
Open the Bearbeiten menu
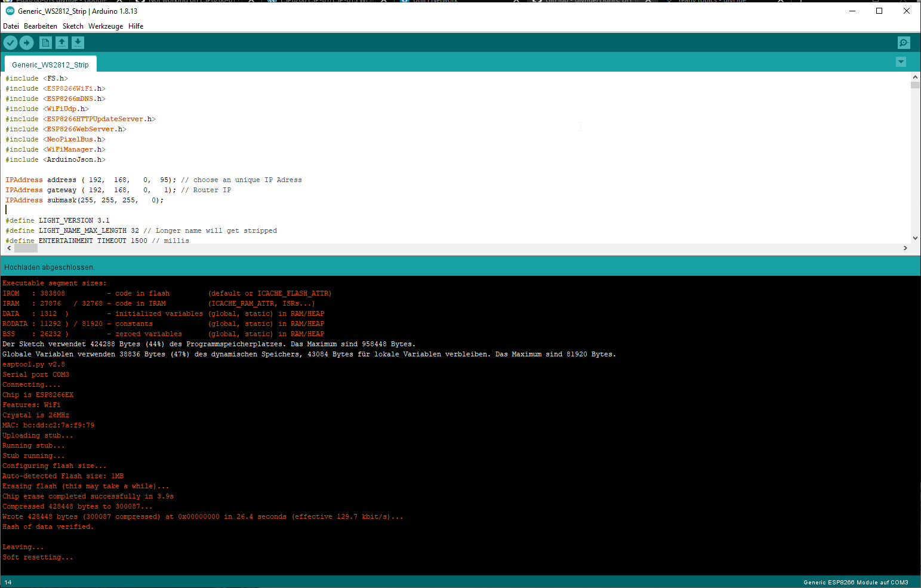41,26
